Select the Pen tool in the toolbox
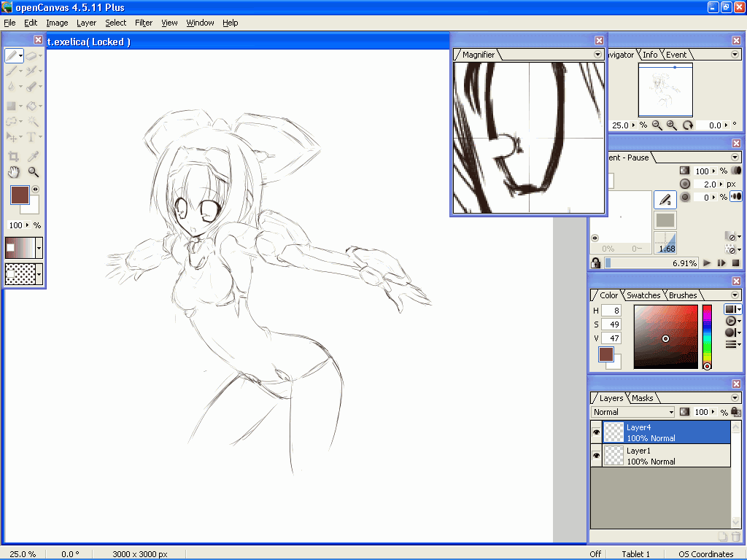 12,55
